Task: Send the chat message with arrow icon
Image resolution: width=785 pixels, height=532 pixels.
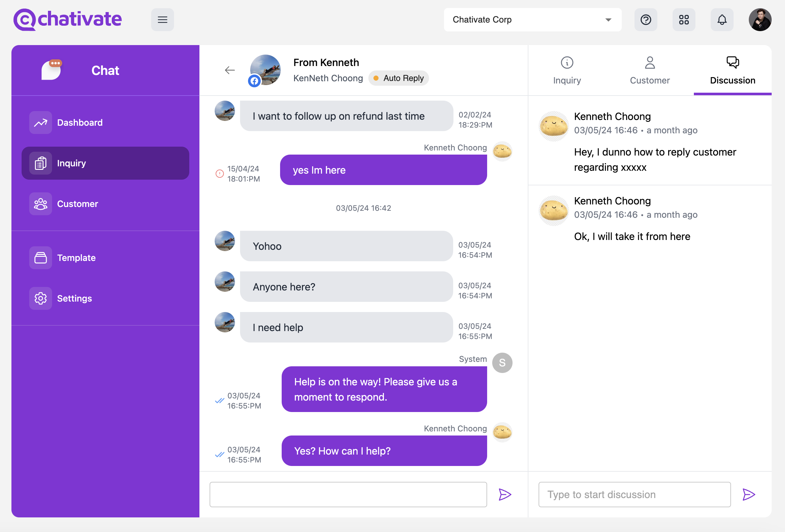Action: pyautogui.click(x=505, y=495)
